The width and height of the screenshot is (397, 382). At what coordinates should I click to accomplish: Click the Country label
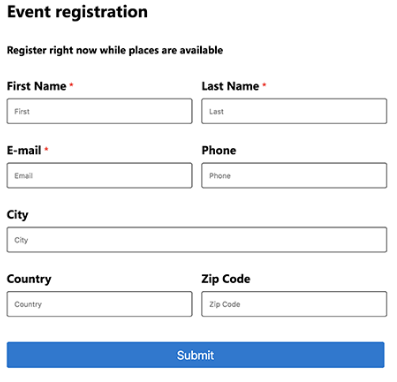(x=29, y=279)
